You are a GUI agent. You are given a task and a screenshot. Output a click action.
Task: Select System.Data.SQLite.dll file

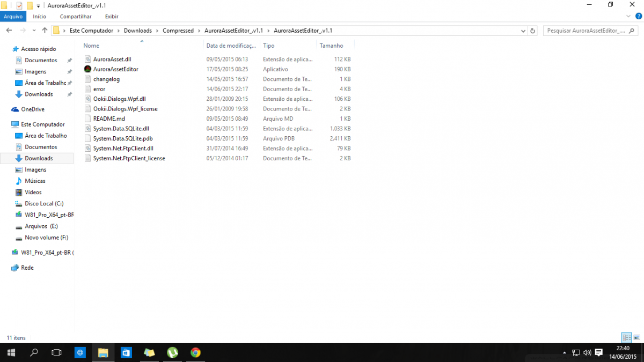pos(116,129)
